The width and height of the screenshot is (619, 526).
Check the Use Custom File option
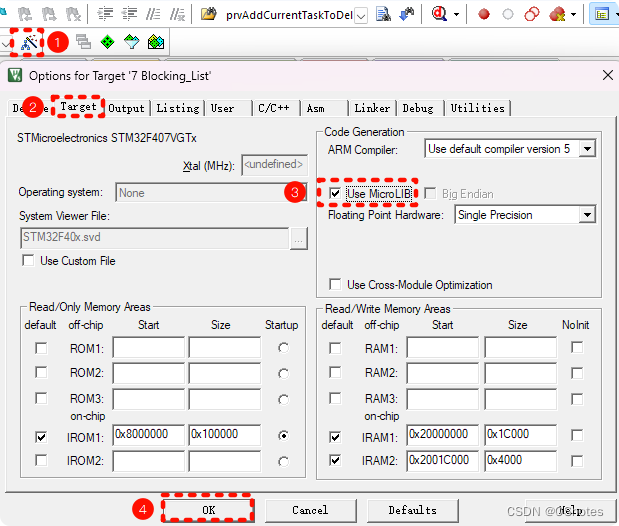click(x=28, y=261)
